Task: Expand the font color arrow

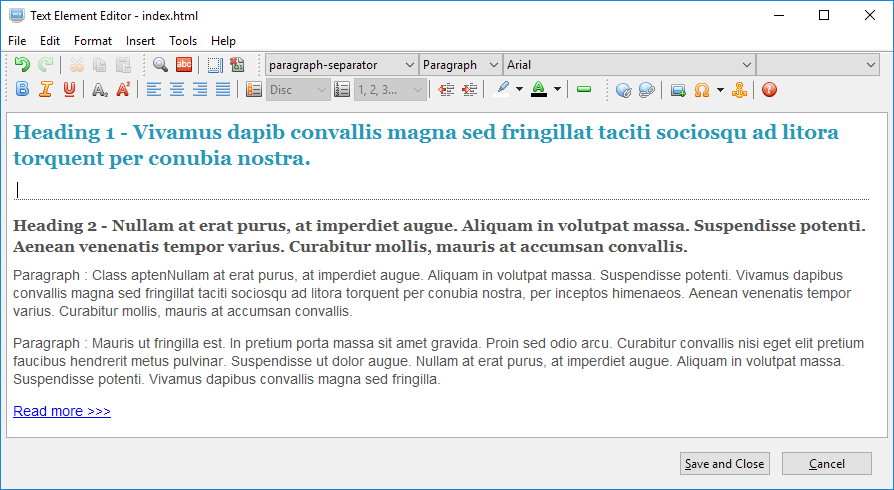Action: click(557, 90)
